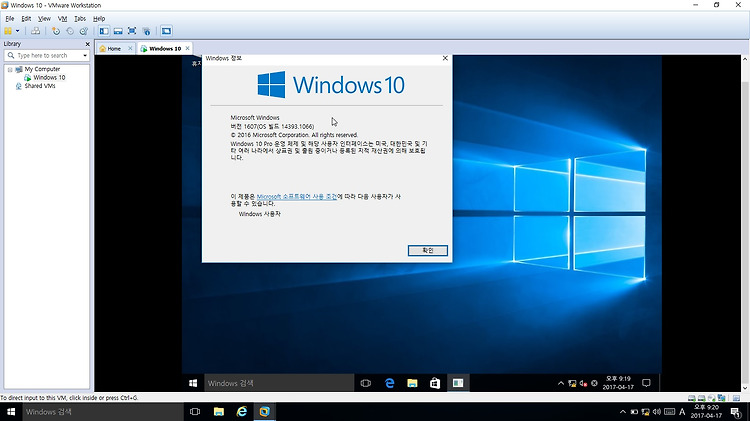
Task: Click the console view toolbar icon
Action: tap(166, 31)
